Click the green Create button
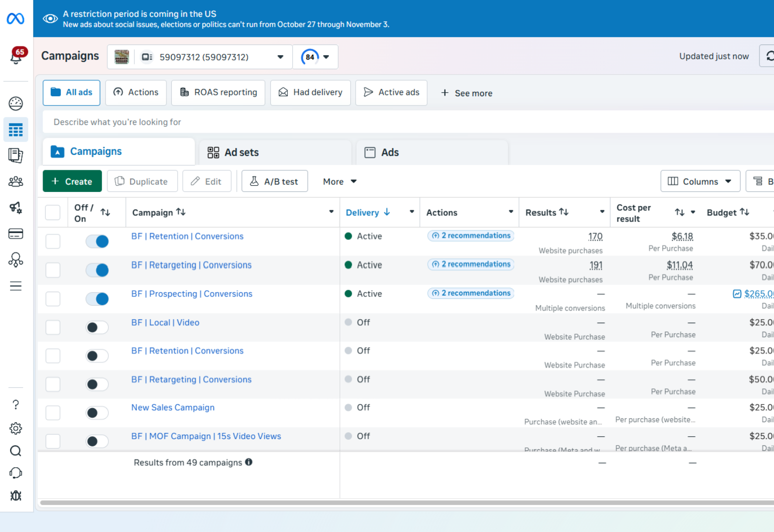The width and height of the screenshot is (774, 532). coord(72,181)
